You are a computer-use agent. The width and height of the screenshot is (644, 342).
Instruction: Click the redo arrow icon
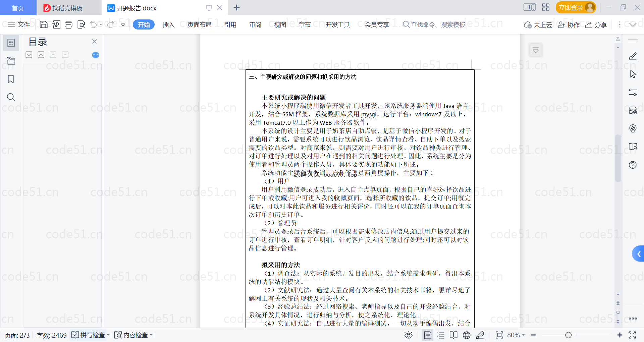point(110,24)
